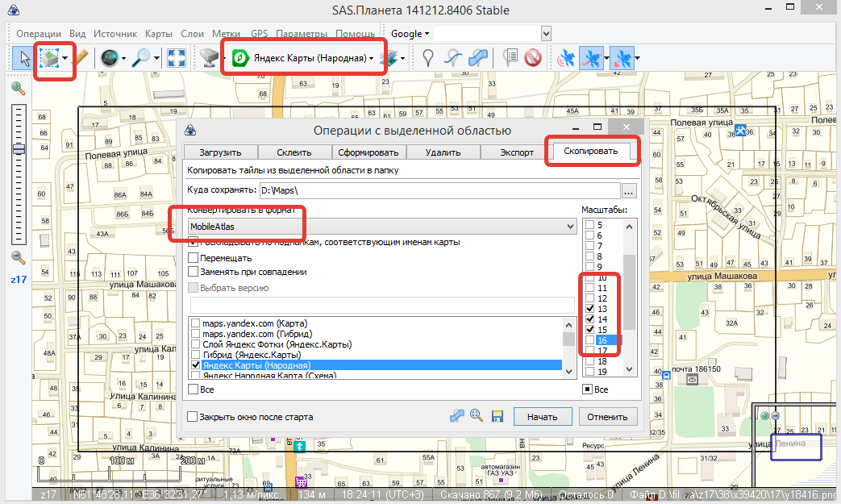The height and width of the screenshot is (504, 841).
Task: Click the magnifier search tool icon
Action: click(142, 58)
